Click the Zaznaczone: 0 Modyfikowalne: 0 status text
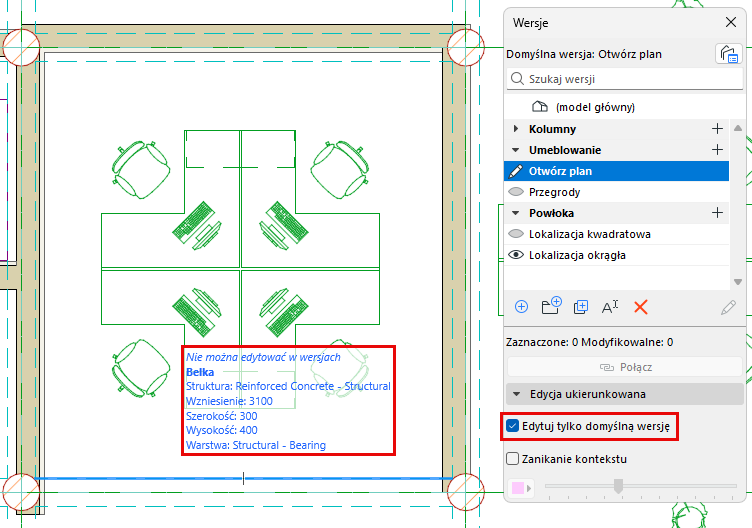752x528 pixels. (x=589, y=342)
